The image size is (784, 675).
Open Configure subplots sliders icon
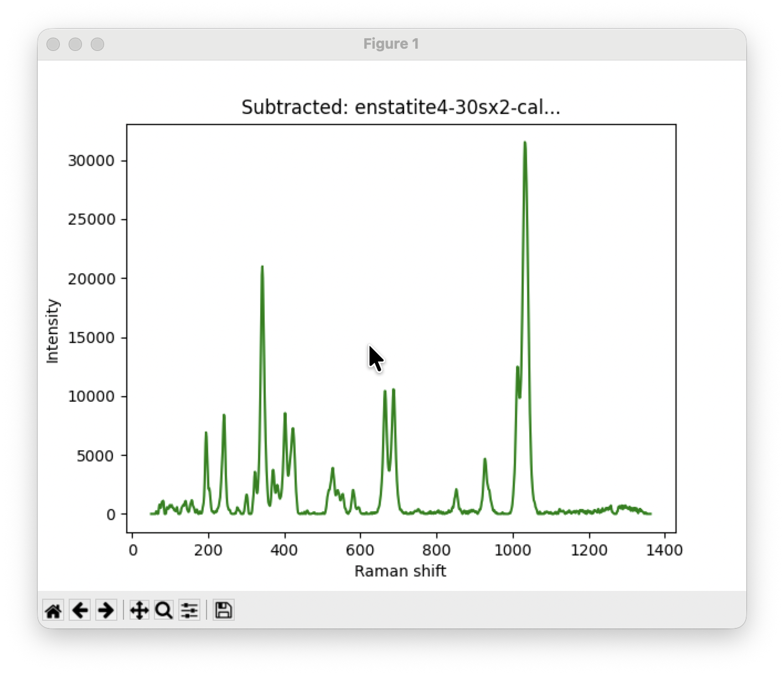pos(189,611)
